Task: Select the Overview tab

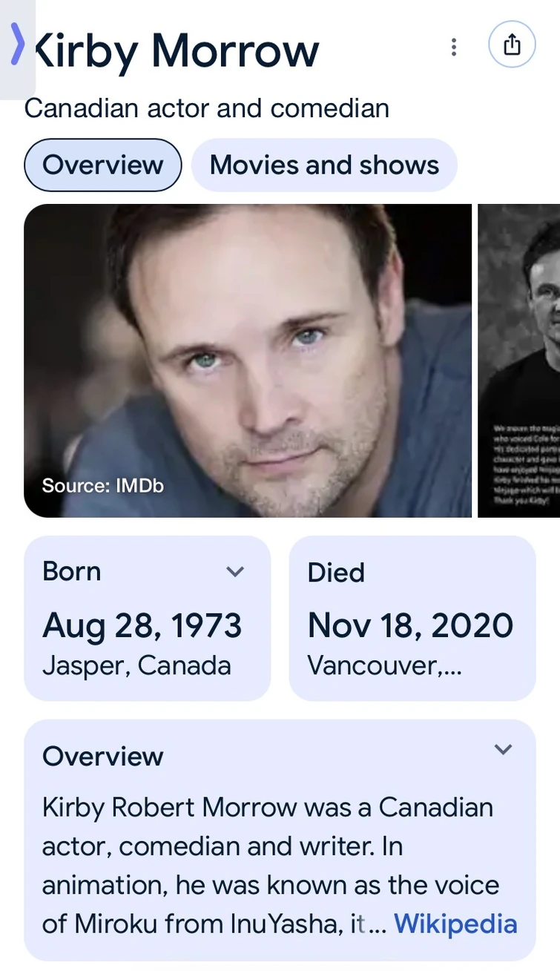Action: tap(103, 165)
